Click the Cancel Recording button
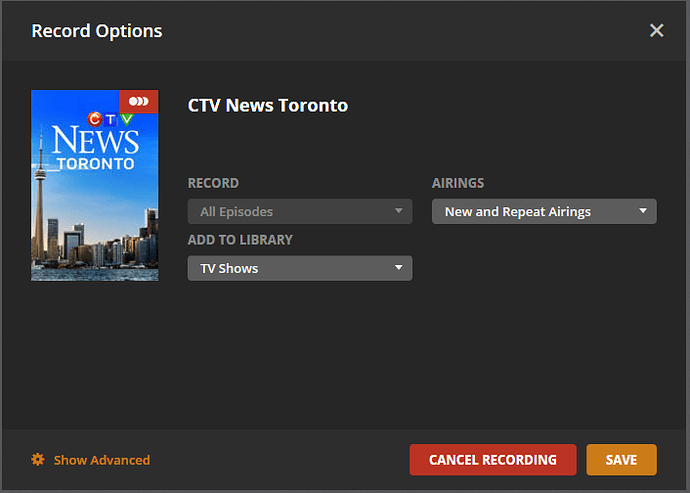 click(493, 460)
